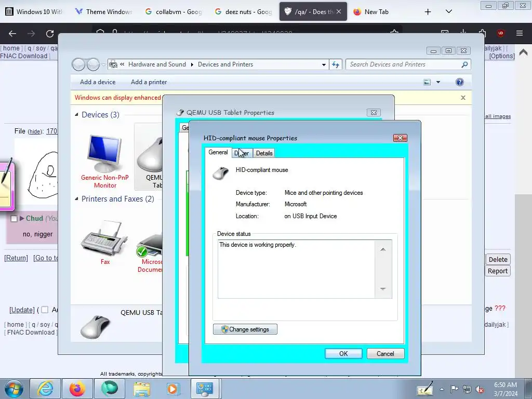Click the mouse icon beside HID-compliant mouse
The height and width of the screenshot is (399, 532).
click(x=221, y=172)
